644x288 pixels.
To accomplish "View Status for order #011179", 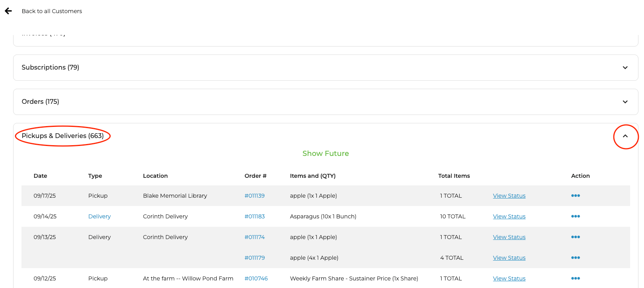I will (x=509, y=258).
